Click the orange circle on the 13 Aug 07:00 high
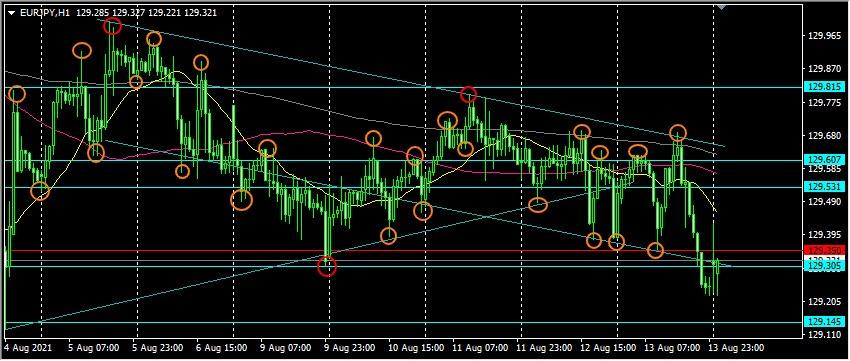Image resolution: width=850 pixels, height=361 pixels. pyautogui.click(x=678, y=132)
